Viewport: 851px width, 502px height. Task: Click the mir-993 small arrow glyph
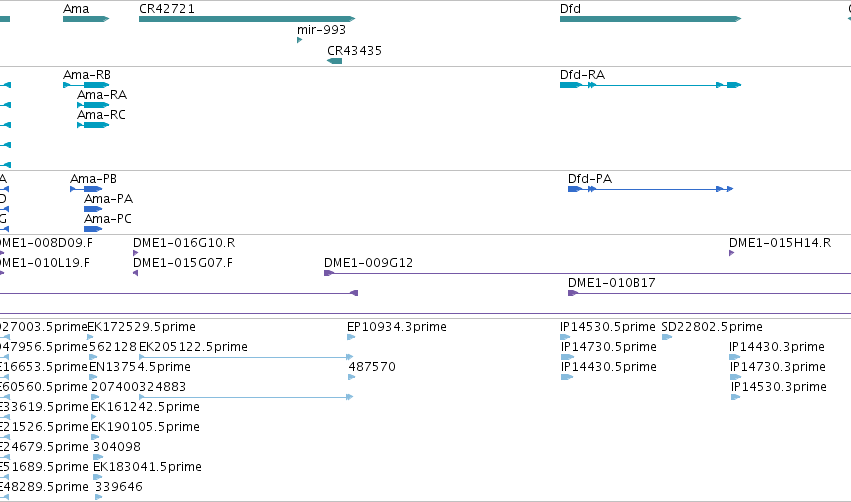pos(300,40)
